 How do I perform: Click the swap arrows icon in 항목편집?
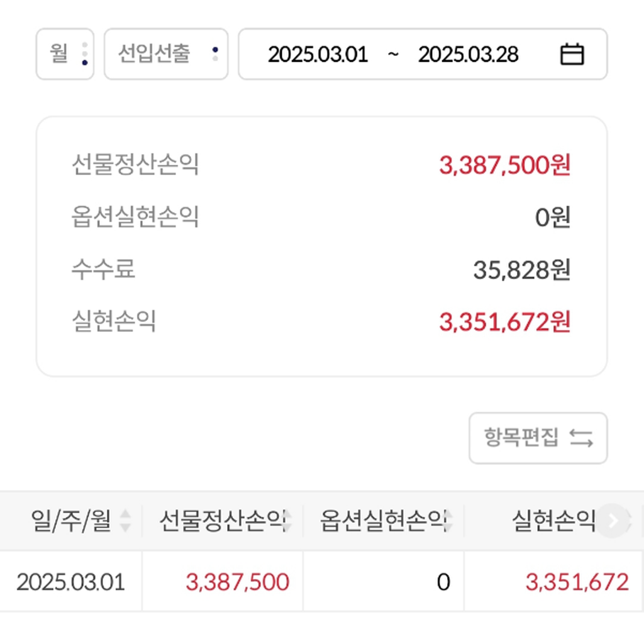[581, 438]
